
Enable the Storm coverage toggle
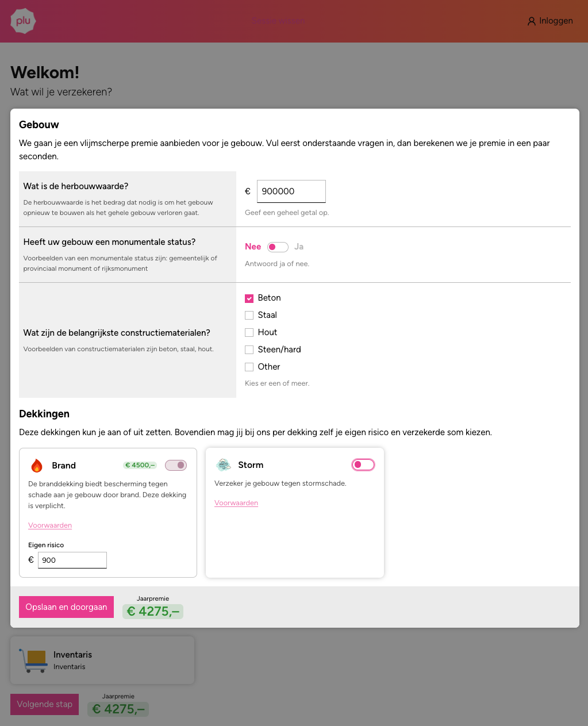tap(363, 464)
